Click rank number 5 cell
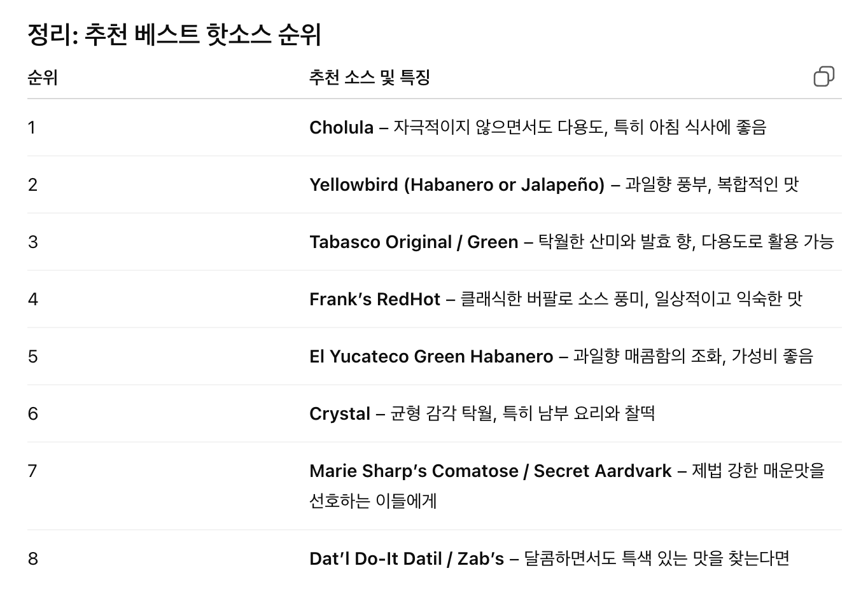Screen dimensions: 868x608 (32, 356)
